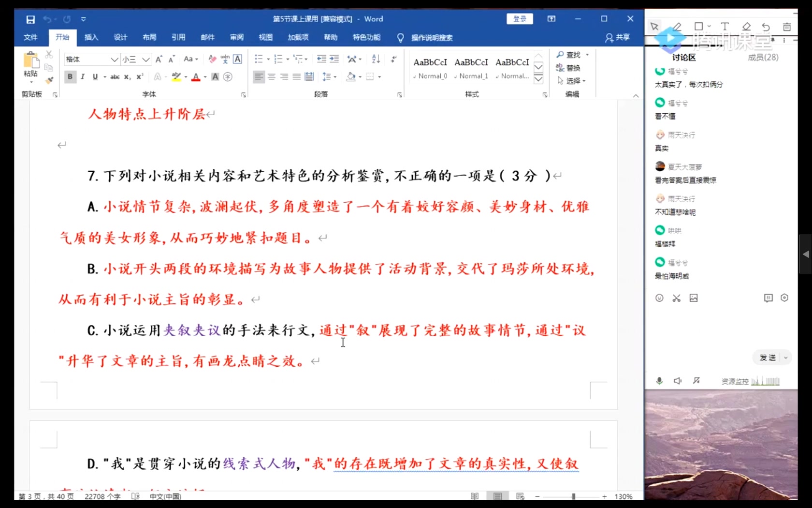
Task: Select justify alignment option
Action: [297, 76]
